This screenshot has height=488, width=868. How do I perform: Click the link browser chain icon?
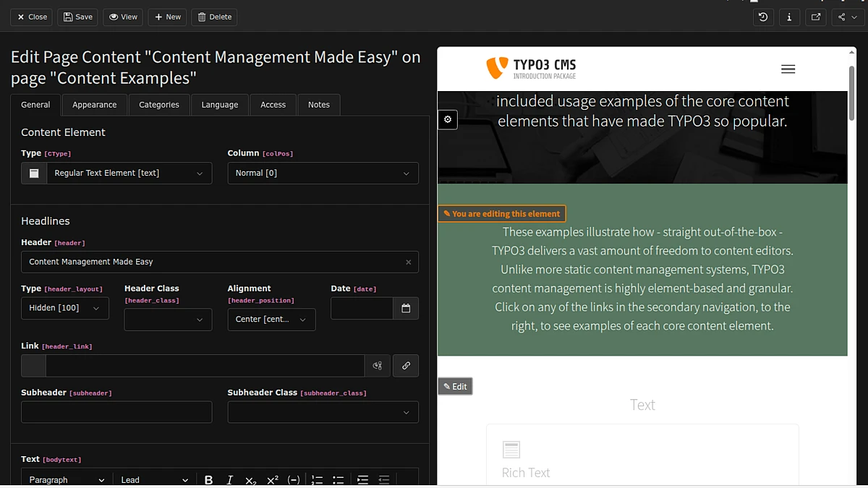[x=406, y=366]
